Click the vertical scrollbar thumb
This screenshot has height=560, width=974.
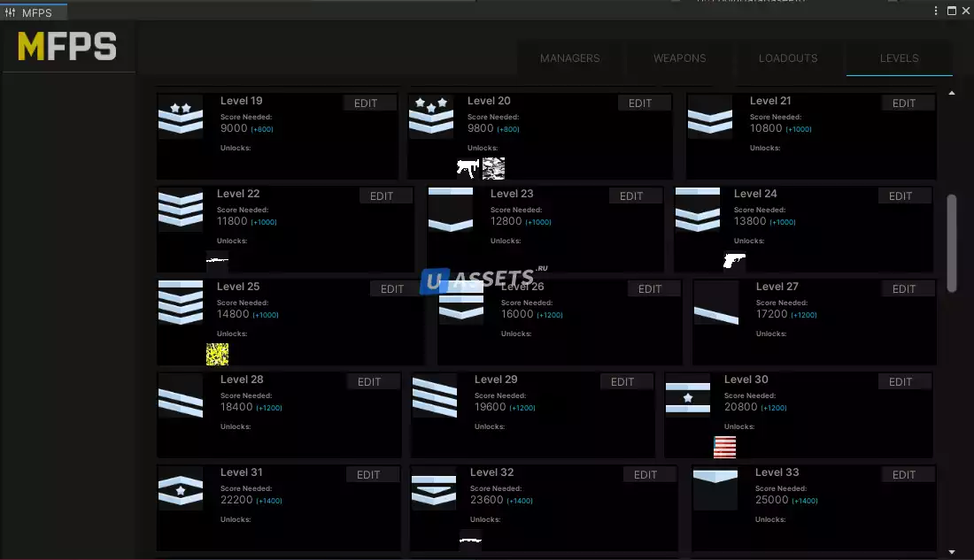952,242
